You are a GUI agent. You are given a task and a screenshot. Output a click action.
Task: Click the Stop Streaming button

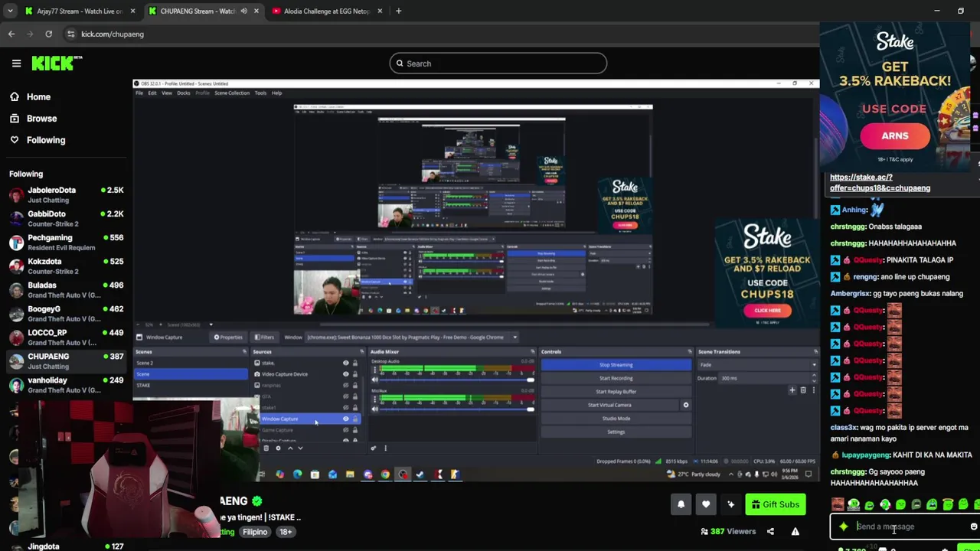click(616, 365)
